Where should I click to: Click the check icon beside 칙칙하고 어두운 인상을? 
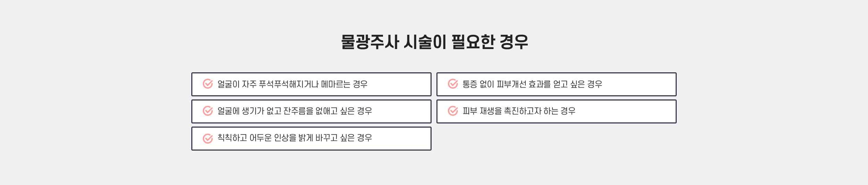tap(208, 138)
